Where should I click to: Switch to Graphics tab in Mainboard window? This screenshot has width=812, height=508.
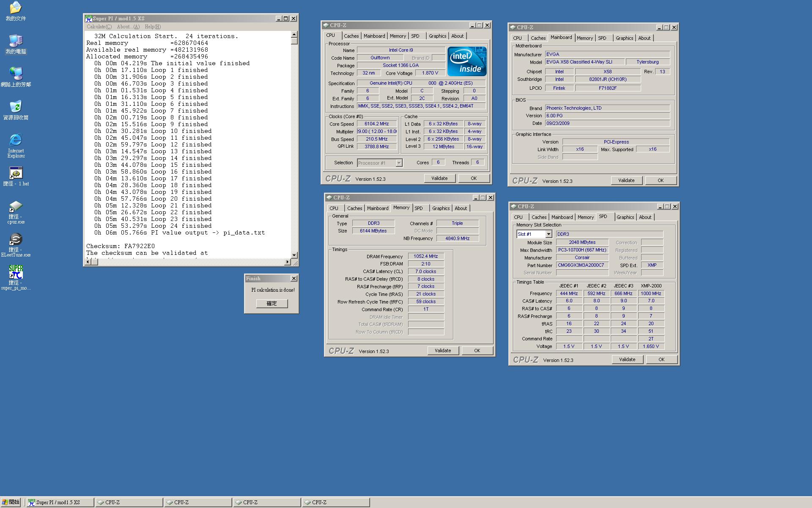click(624, 38)
